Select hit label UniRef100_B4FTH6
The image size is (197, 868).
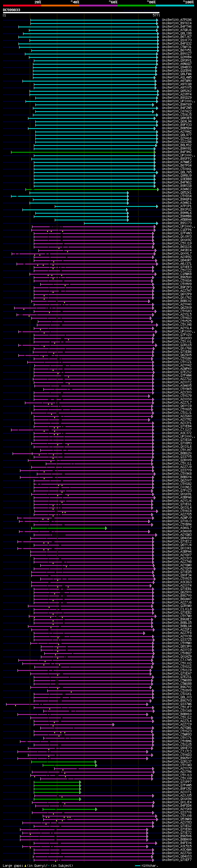pos(177,26)
